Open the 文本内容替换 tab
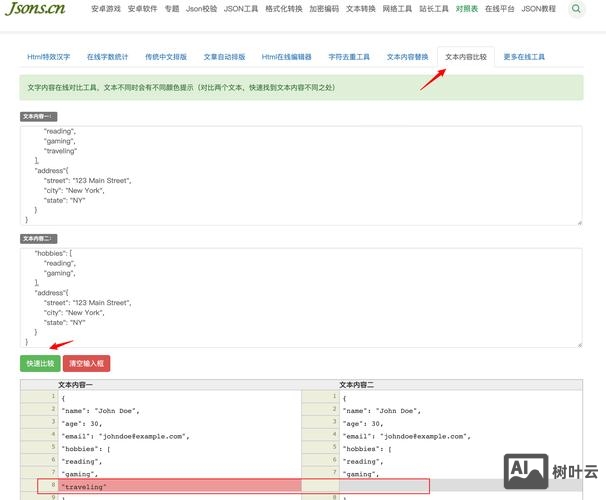 click(407, 57)
